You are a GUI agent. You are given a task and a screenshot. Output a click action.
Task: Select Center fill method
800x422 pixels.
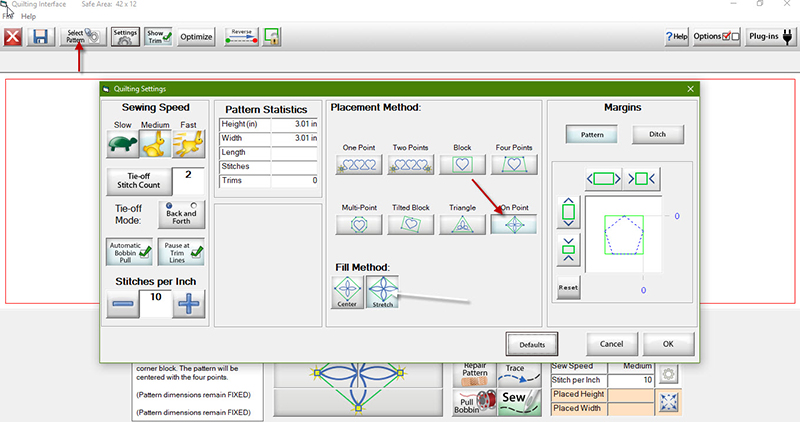347,292
